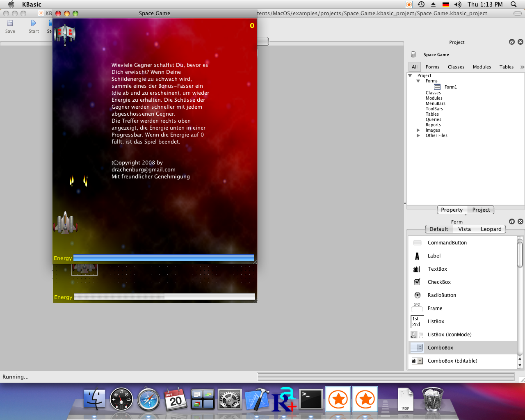Click the Property button
Screen dimensions: 525x420
tap(452, 210)
